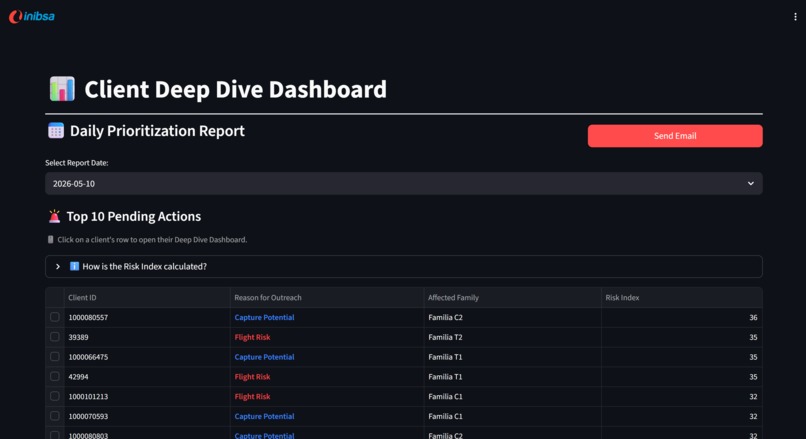Click the bar chart dashboard icon
This screenshot has width=806, height=439.
62,89
